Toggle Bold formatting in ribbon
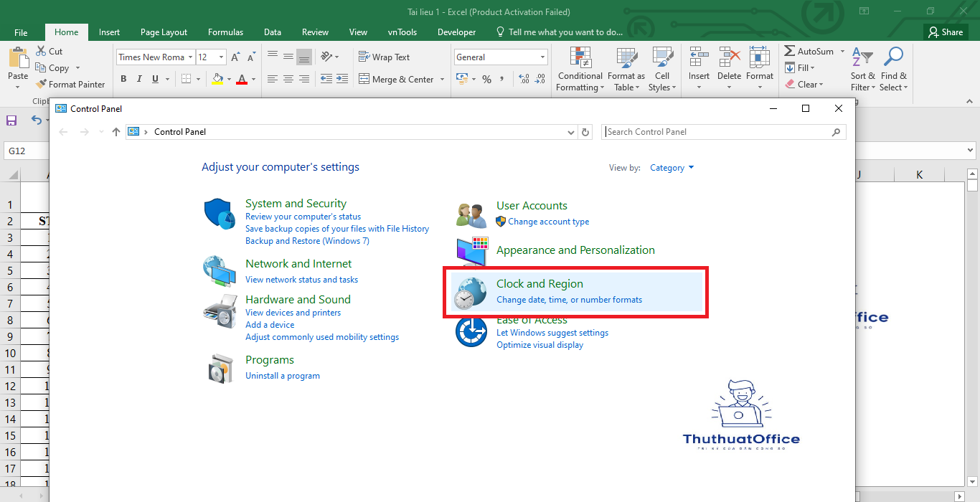The height and width of the screenshot is (502, 980). (123, 79)
